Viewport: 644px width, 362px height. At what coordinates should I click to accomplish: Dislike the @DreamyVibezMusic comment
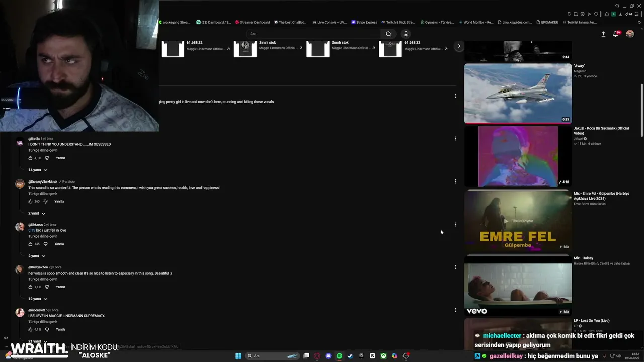(x=45, y=201)
